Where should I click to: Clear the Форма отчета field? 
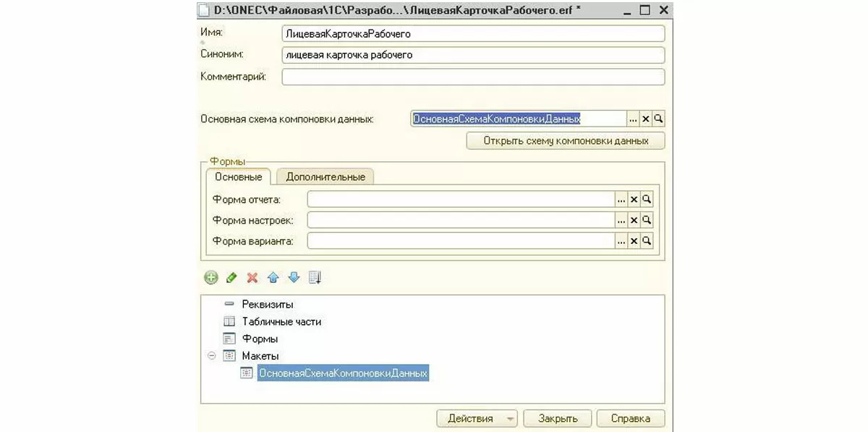point(634,199)
